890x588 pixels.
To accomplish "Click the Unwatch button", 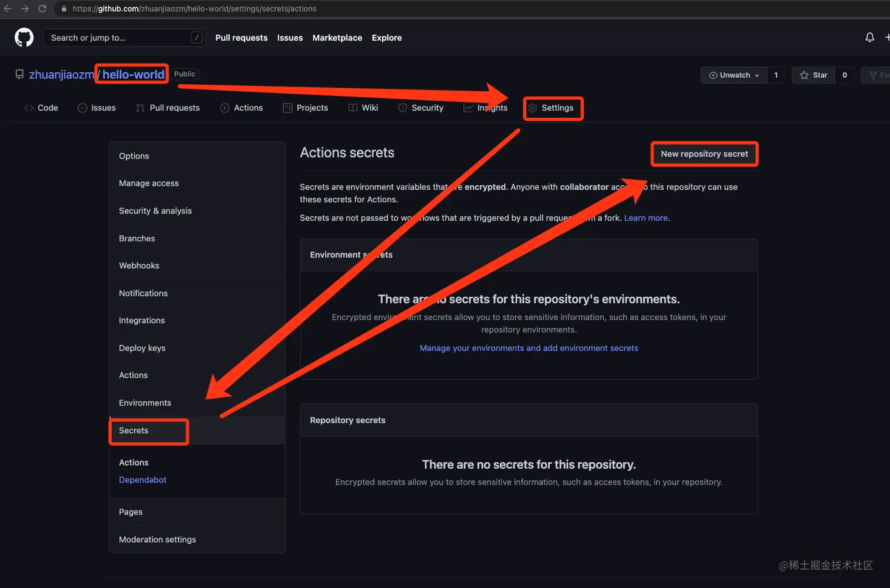I will click(734, 75).
